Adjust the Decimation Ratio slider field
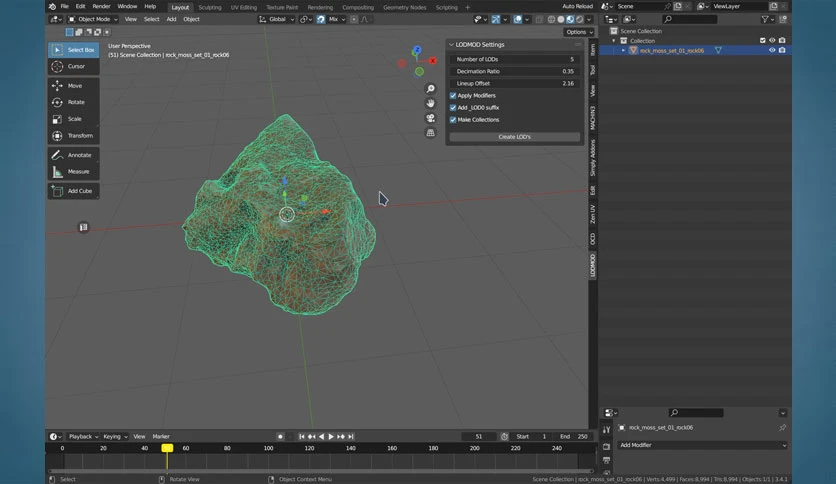Viewport: 836px width, 484px height. (x=515, y=71)
